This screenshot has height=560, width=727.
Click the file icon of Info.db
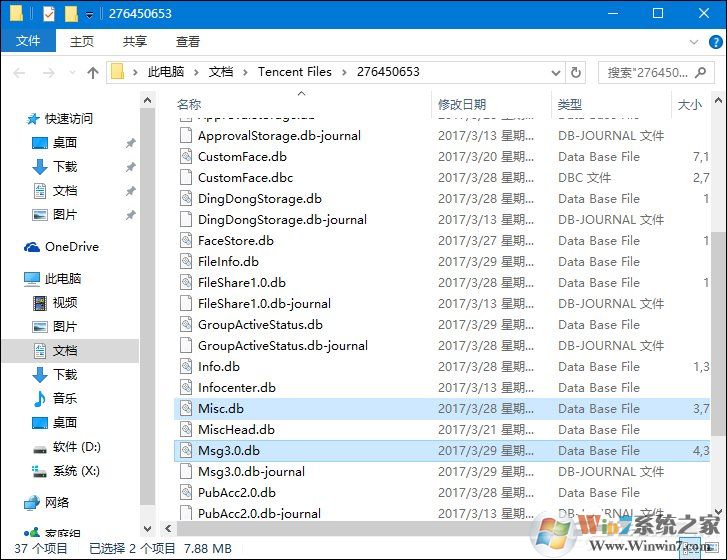186,366
